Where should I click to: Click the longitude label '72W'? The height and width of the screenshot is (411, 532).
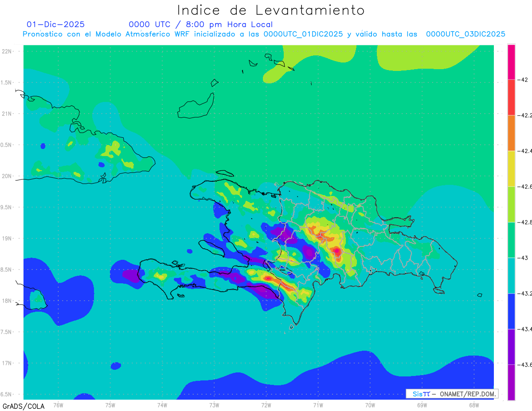pyautogui.click(x=266, y=405)
